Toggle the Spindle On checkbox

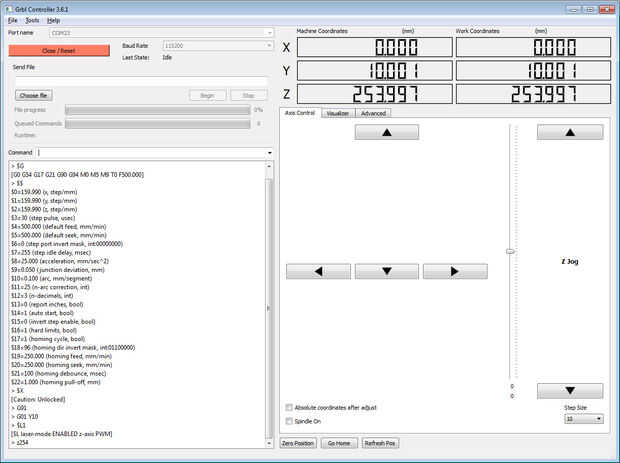pyautogui.click(x=289, y=421)
